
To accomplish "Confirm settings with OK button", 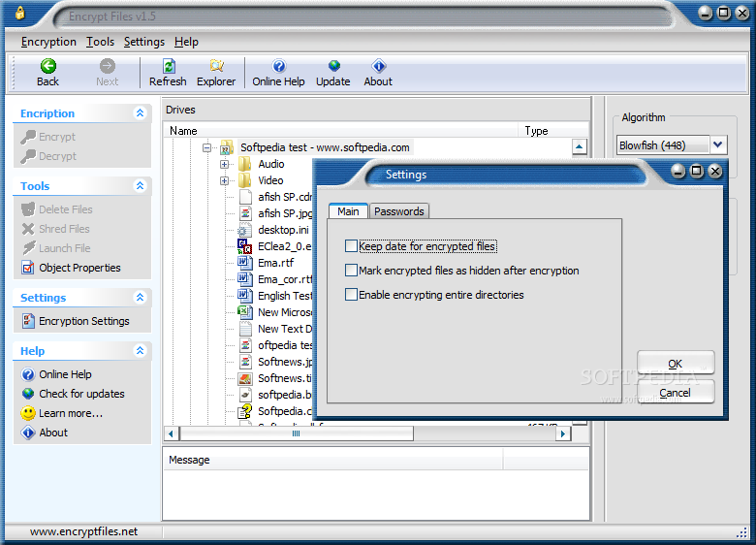I will [x=676, y=364].
